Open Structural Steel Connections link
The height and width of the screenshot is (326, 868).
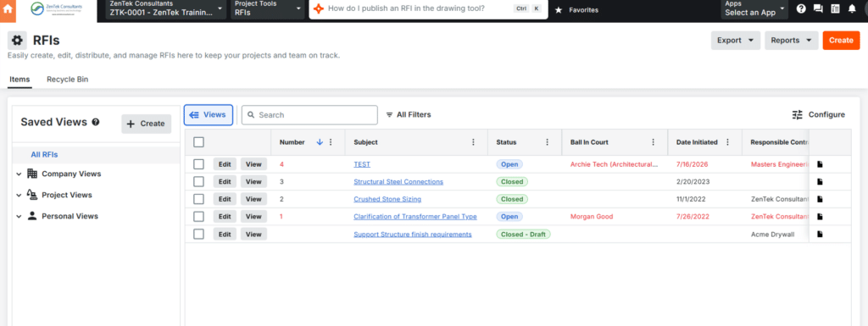tap(398, 182)
